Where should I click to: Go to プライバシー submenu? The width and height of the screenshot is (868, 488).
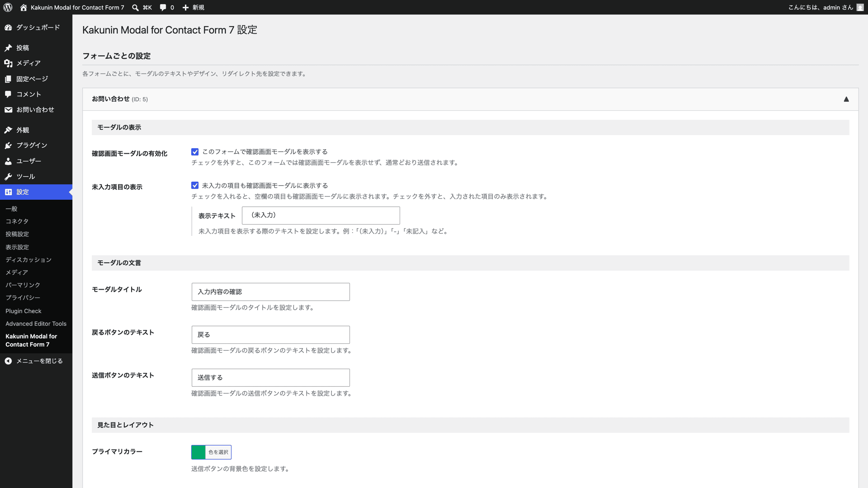23,298
